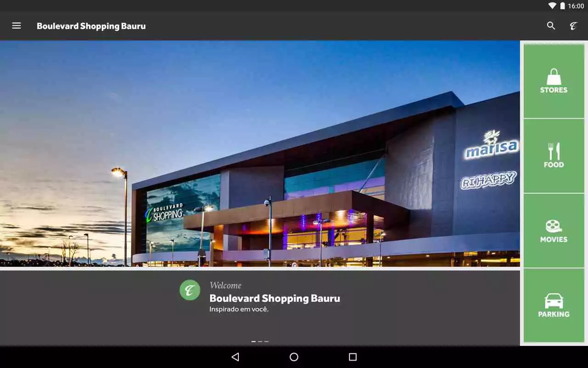Select 'Boulevard Shopping Bauru' welcome heading
This screenshot has width=588, height=368.
tap(275, 298)
